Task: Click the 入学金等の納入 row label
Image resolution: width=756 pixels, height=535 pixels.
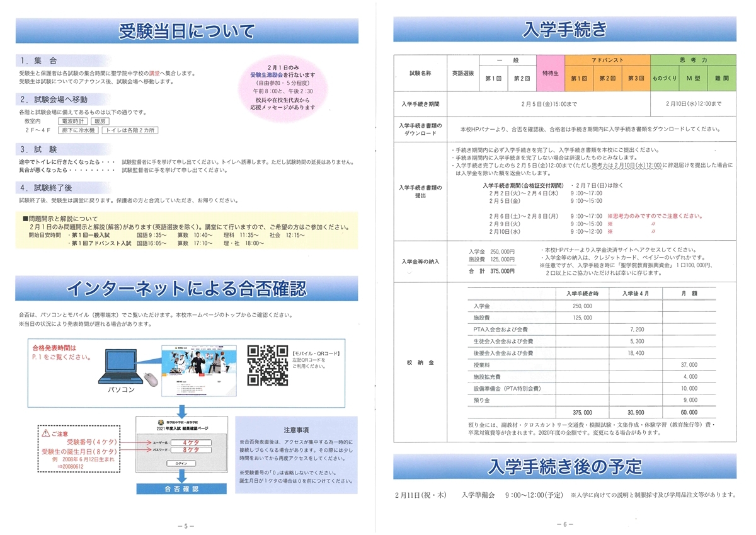Action: 420,261
